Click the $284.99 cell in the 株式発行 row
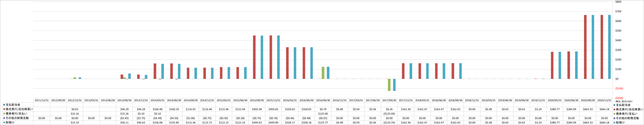Screen dimensions: 644x125 571,109
